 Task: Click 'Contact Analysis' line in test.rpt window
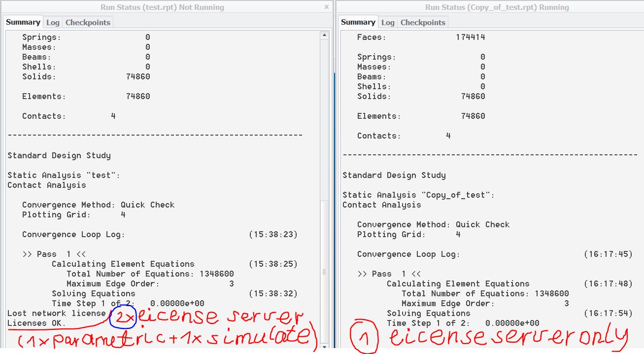(47, 185)
